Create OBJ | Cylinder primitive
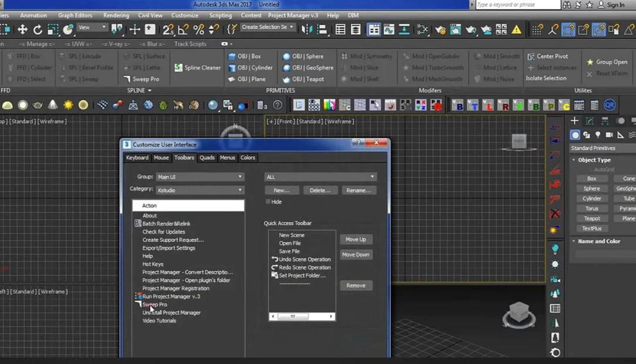Viewport: 636px width, 364px height. click(250, 68)
